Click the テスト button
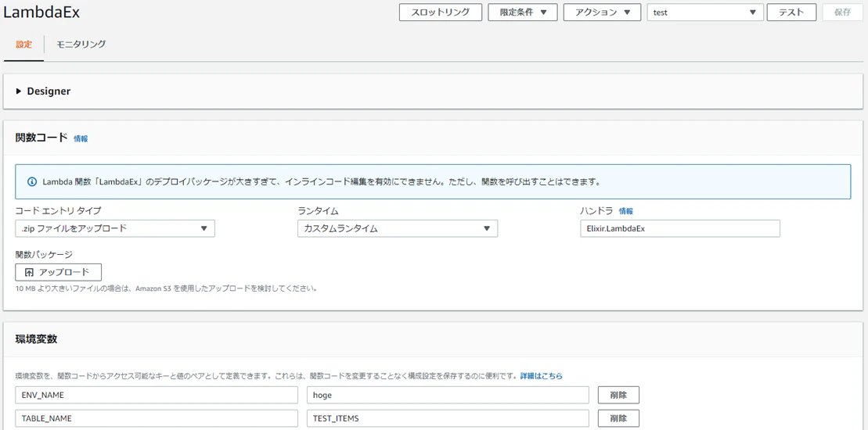Image resolution: width=868 pixels, height=430 pixels. pos(791,13)
